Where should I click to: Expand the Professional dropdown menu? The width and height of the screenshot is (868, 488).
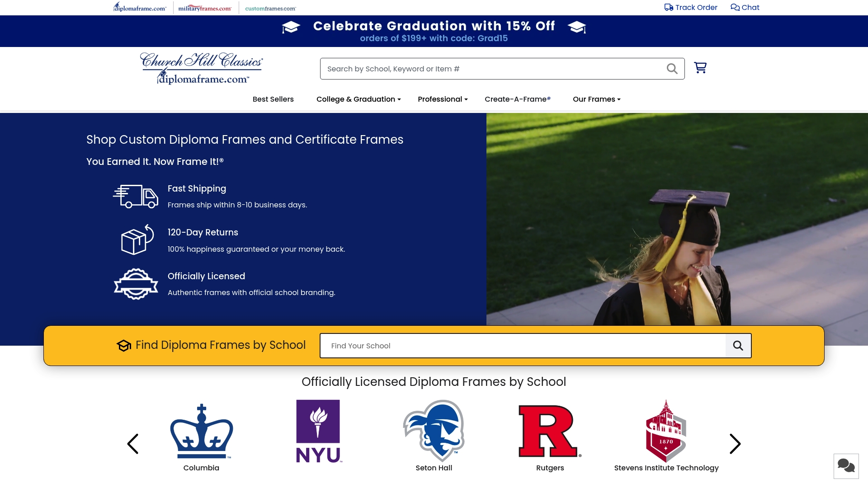[x=443, y=99]
